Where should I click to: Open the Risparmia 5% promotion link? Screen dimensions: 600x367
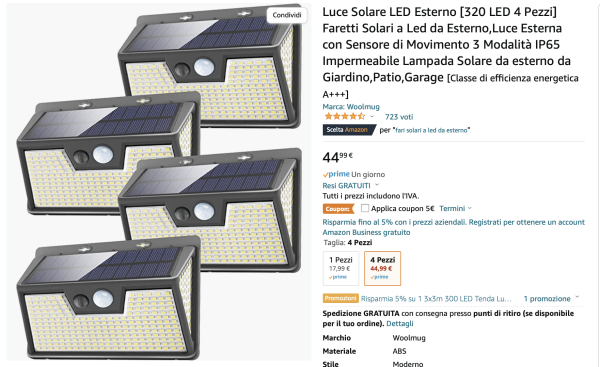click(436, 298)
